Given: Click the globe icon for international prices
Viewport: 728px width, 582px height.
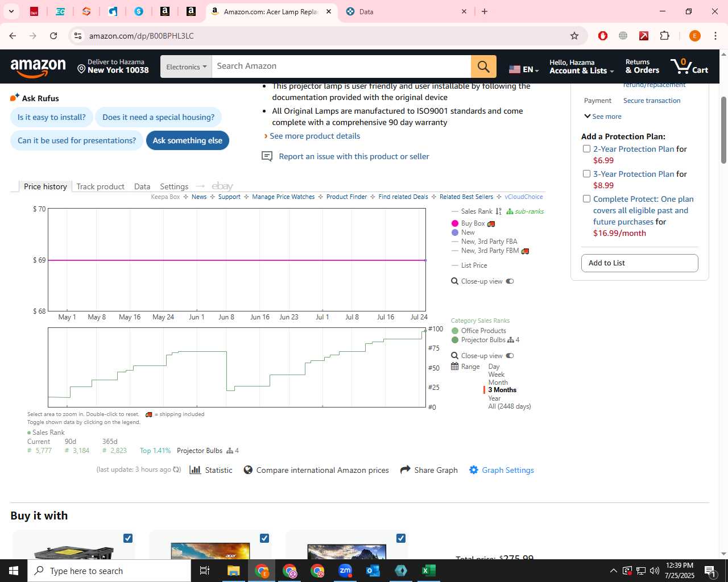Looking at the screenshot, I should [248, 470].
